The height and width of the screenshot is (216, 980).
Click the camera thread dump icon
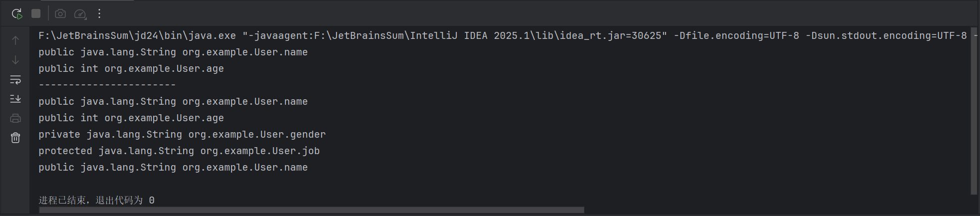click(60, 13)
